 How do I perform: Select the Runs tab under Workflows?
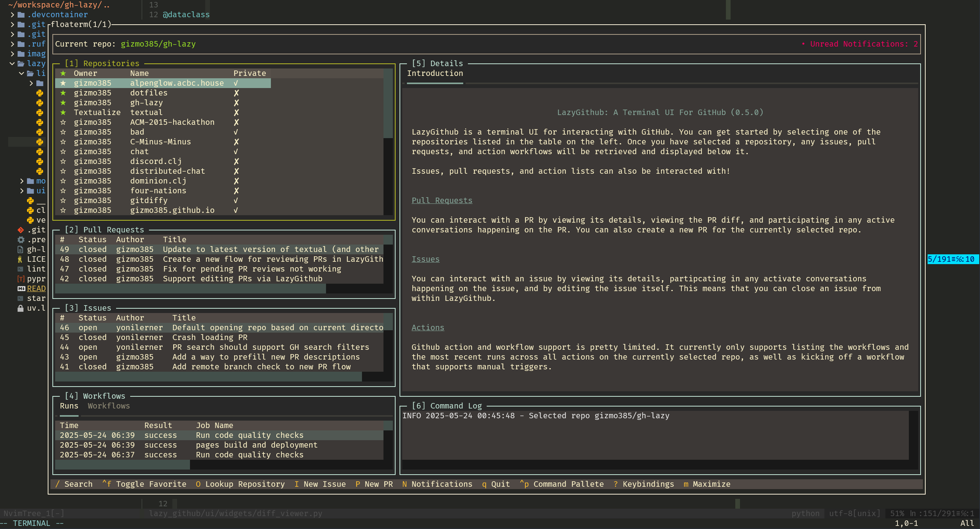tap(69, 406)
